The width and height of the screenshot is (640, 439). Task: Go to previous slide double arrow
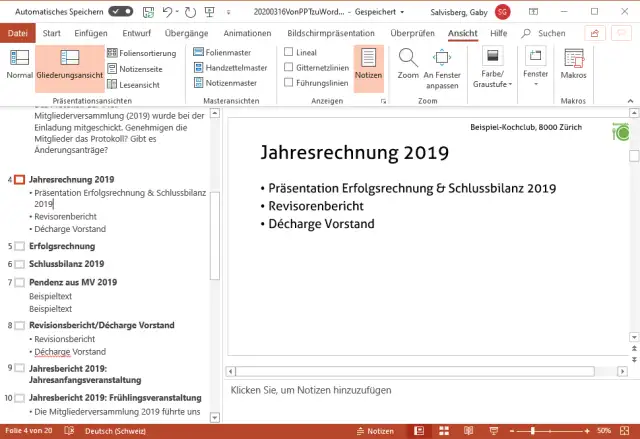(x=634, y=348)
